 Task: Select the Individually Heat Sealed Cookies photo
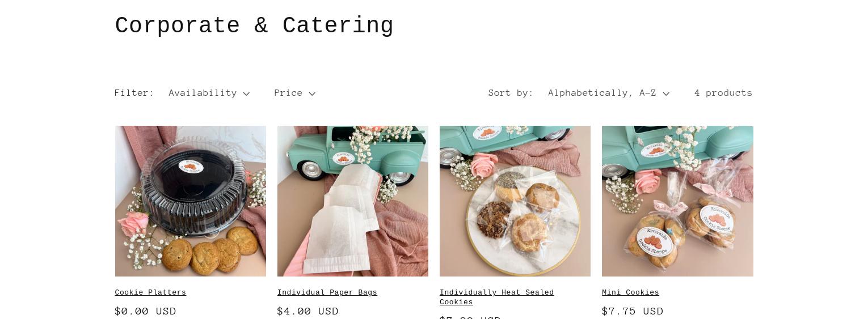(515, 201)
